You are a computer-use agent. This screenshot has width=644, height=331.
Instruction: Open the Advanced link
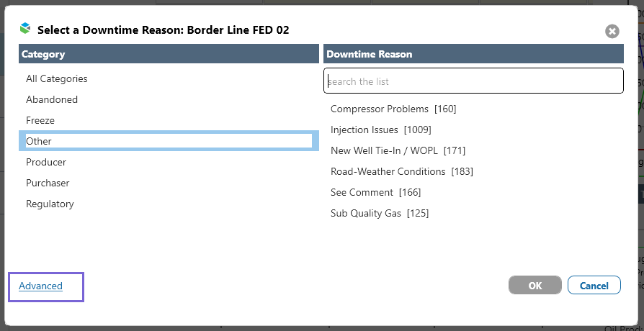[x=41, y=286]
